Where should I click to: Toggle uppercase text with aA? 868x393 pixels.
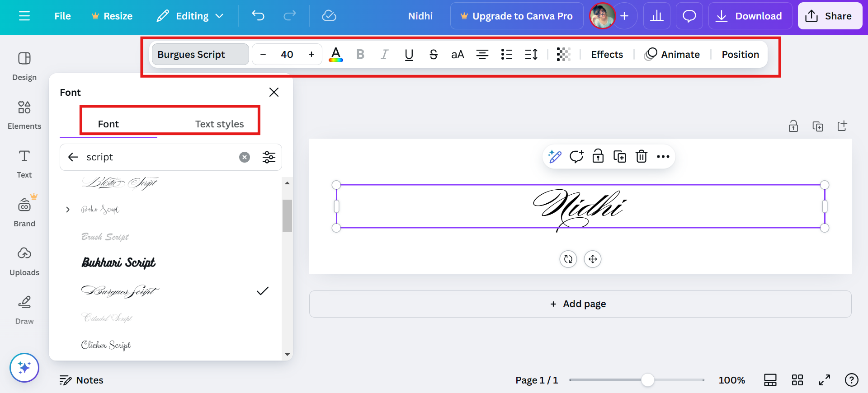(x=458, y=55)
